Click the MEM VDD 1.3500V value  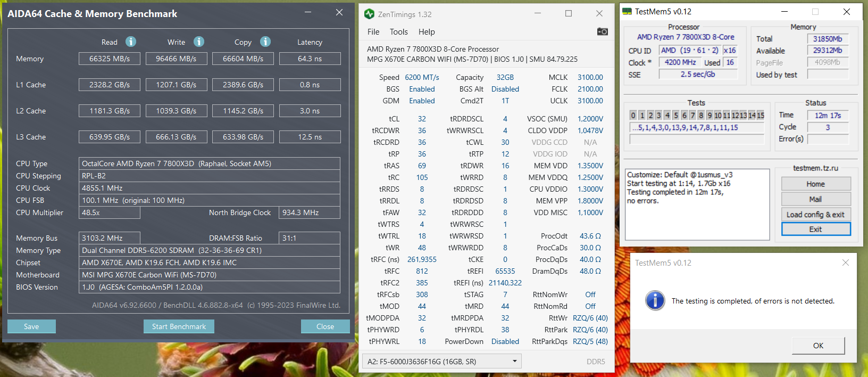(590, 166)
